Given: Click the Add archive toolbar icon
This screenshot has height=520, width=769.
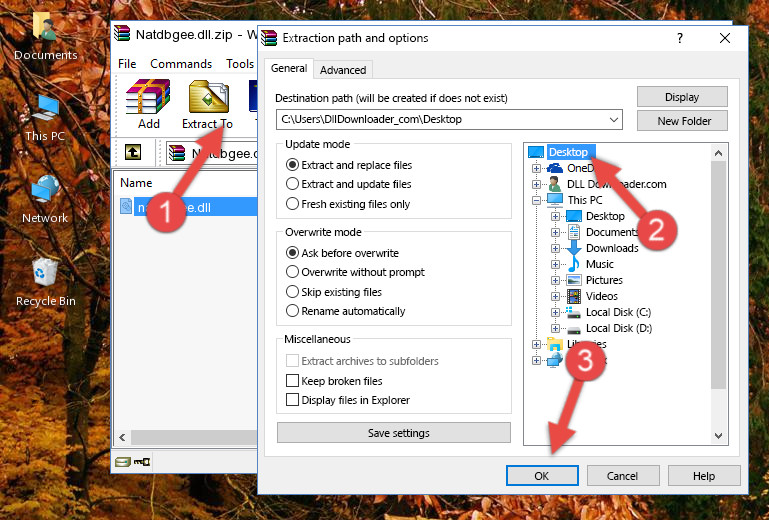Looking at the screenshot, I should point(148,97).
